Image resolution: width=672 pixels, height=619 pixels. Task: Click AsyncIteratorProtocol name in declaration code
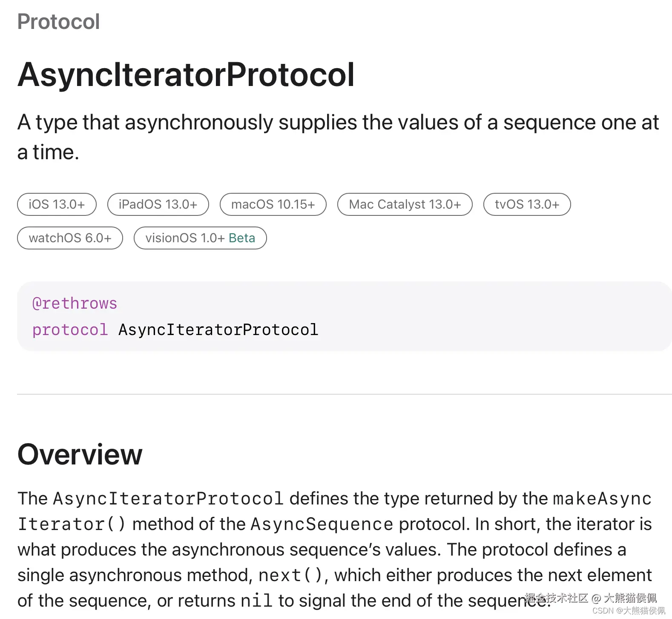(x=218, y=330)
